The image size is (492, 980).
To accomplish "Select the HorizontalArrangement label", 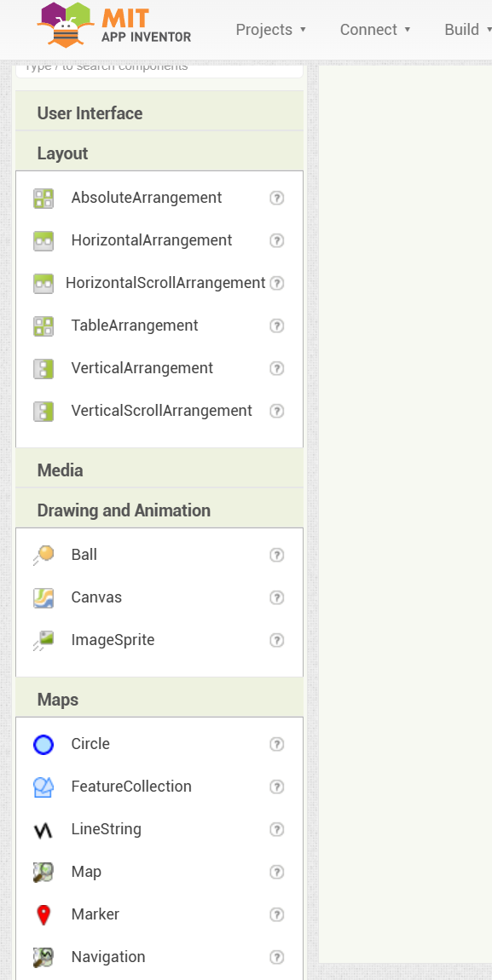I will click(x=151, y=240).
